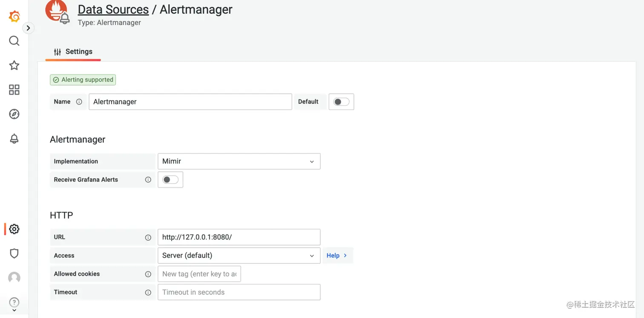Click the Allowed cookies label
This screenshot has height=318, width=644.
tap(77, 274)
